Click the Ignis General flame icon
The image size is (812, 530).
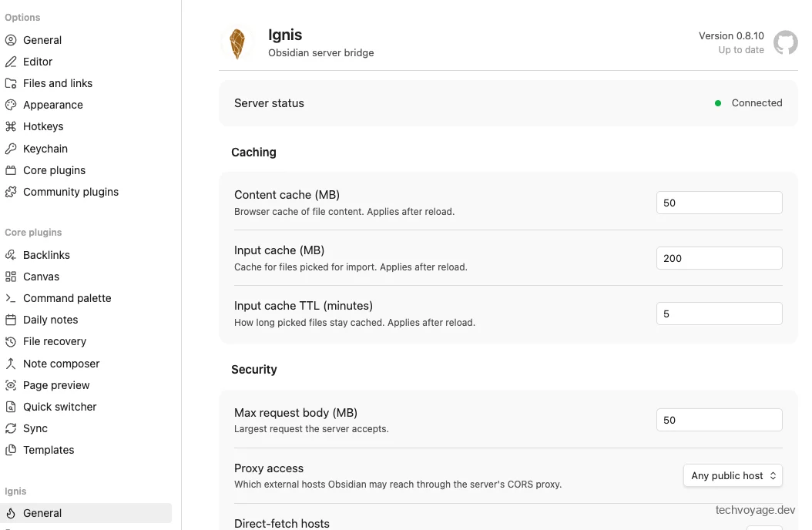click(11, 513)
